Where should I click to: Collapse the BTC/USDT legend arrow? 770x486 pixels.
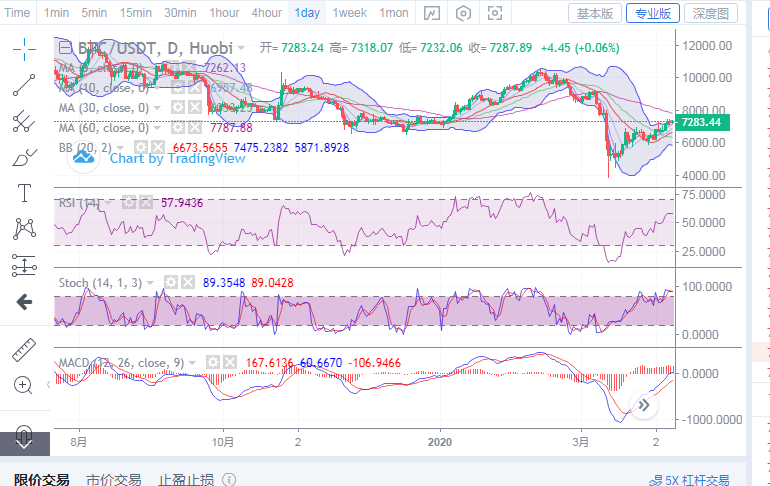pos(65,48)
